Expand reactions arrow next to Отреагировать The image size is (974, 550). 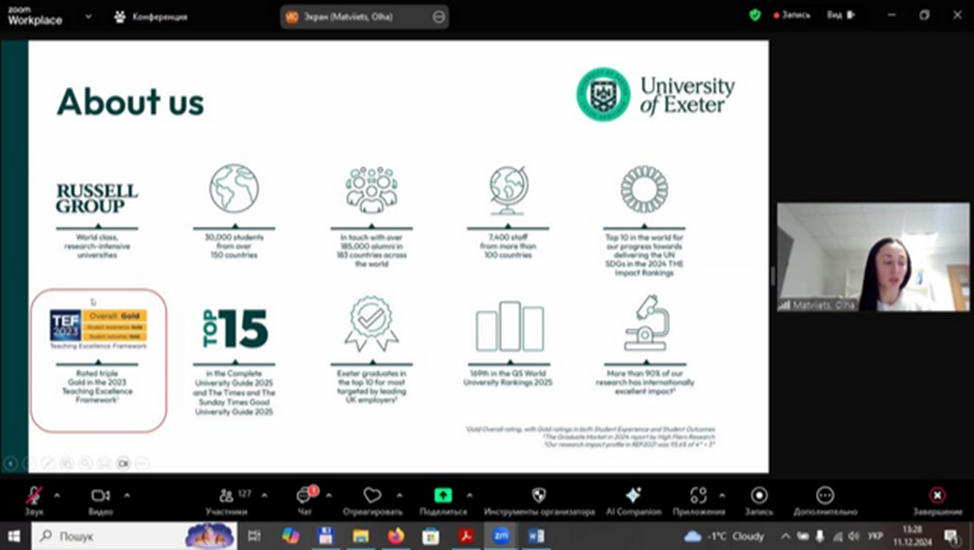click(x=399, y=495)
